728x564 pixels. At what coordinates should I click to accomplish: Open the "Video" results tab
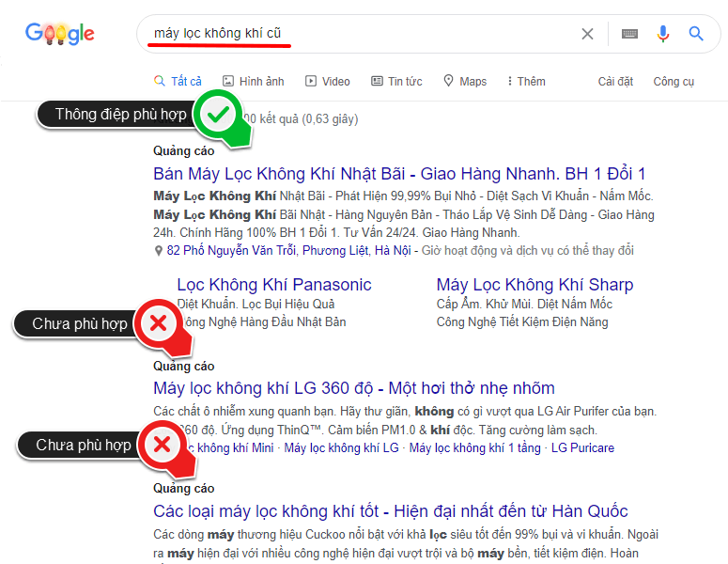point(327,81)
